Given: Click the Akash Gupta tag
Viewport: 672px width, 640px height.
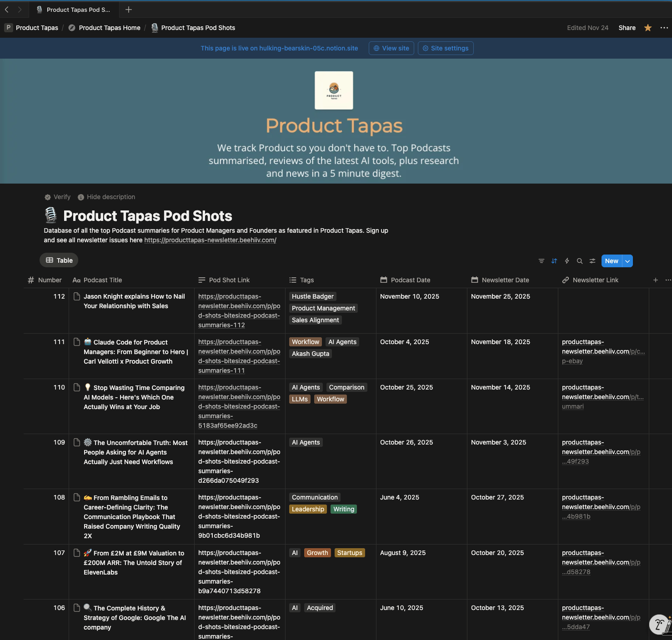Looking at the screenshot, I should [311, 354].
